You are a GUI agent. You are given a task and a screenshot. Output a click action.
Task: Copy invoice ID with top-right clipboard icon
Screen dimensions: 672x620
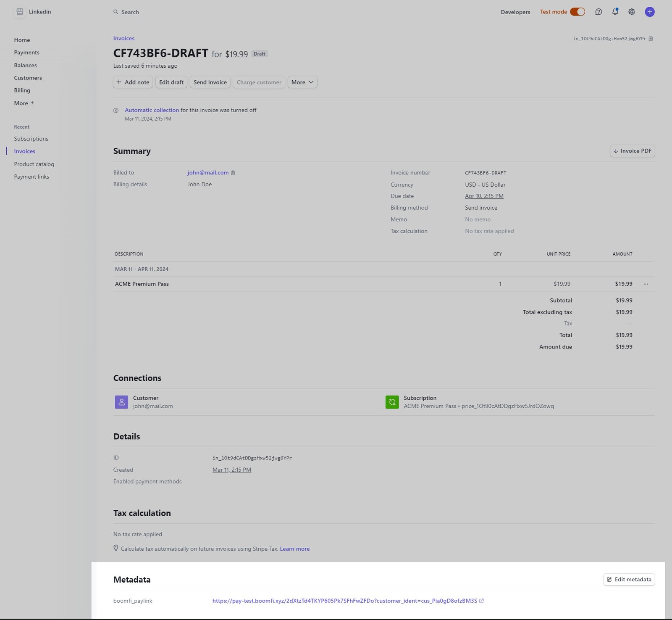pyautogui.click(x=651, y=39)
